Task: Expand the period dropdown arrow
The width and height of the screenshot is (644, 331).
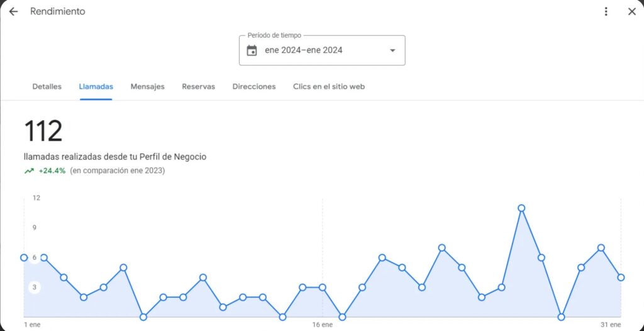Action: [392, 50]
